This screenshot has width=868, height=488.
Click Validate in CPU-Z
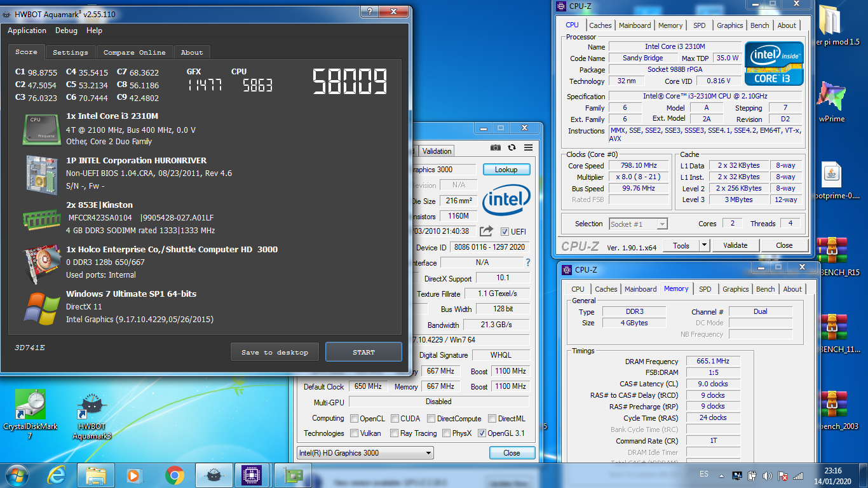coord(735,245)
